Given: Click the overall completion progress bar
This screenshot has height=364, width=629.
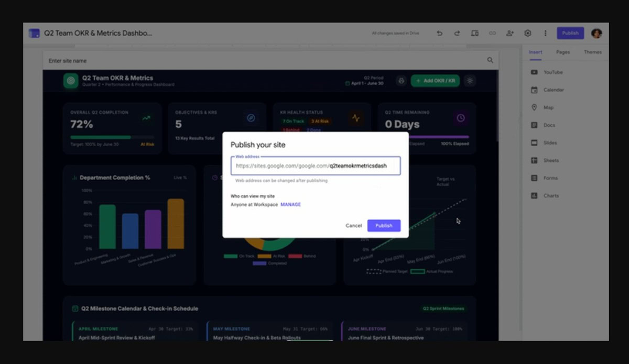Looking at the screenshot, I should coord(112,137).
